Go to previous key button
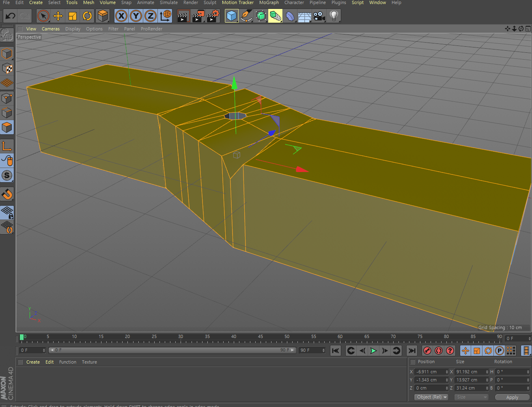The height and width of the screenshot is (407, 532). click(351, 351)
